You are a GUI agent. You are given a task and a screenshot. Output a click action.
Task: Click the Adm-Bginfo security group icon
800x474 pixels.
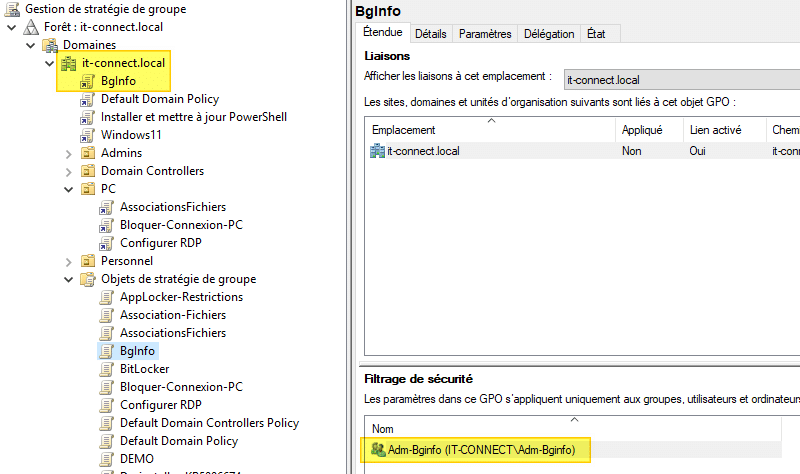378,450
